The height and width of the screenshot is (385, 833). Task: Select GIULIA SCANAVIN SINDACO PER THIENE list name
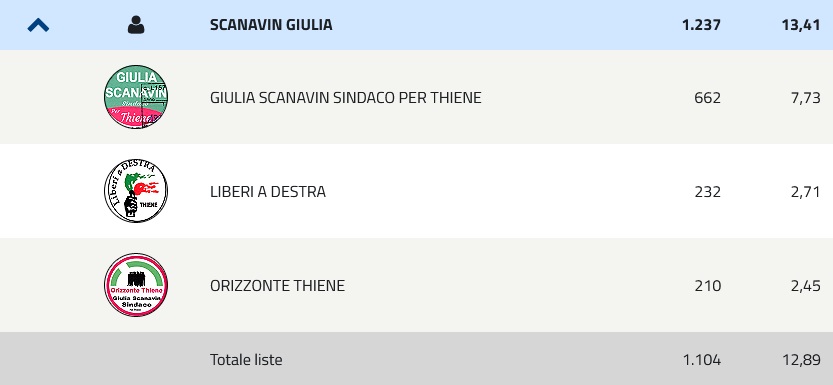(346, 98)
